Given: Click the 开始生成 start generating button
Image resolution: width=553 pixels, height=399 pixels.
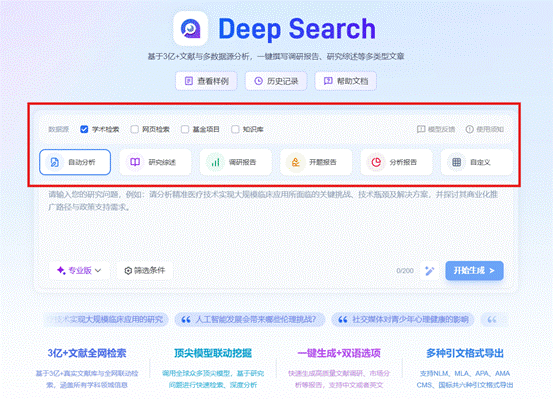Looking at the screenshot, I should point(474,271).
